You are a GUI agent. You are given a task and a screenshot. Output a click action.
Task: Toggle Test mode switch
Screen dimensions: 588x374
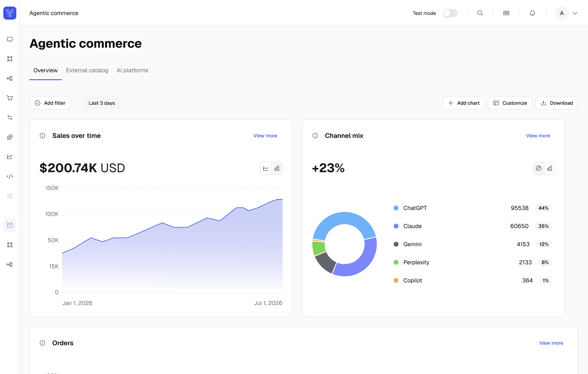point(450,13)
